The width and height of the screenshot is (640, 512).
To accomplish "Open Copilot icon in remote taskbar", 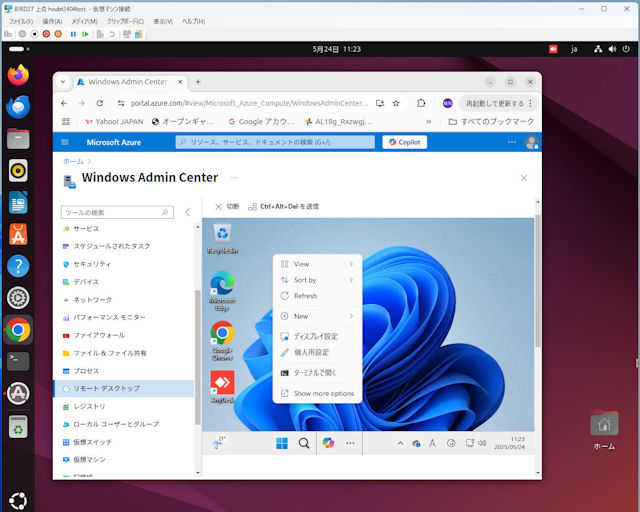I will 328,443.
